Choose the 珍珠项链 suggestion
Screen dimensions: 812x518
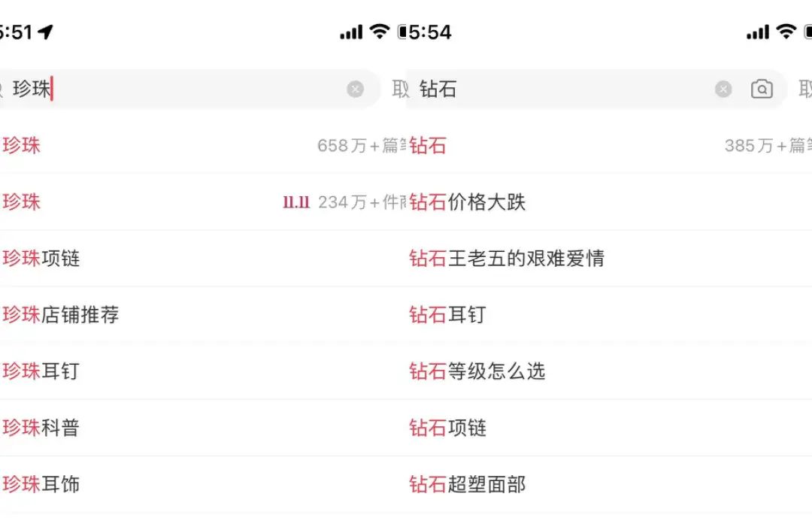point(42,259)
